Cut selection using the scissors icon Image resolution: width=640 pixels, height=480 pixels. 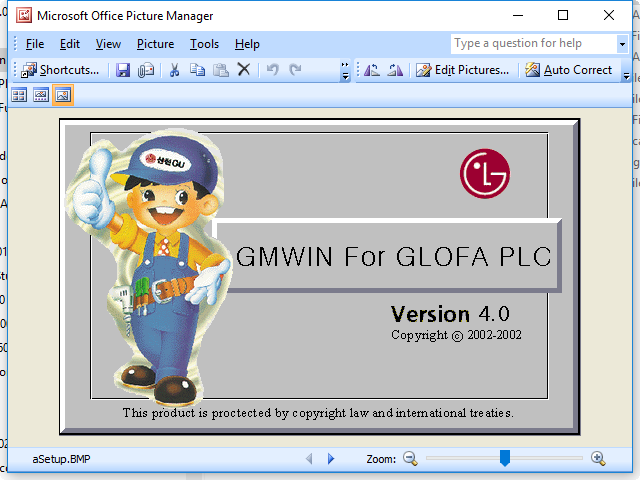[174, 70]
